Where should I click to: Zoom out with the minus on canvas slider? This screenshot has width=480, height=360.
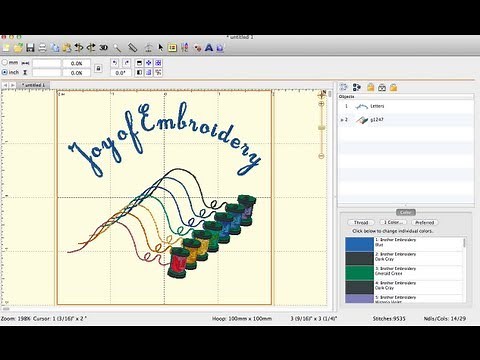coord(321,156)
